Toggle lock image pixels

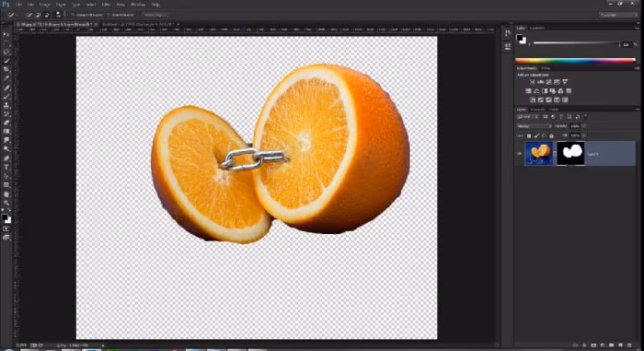pyautogui.click(x=536, y=135)
